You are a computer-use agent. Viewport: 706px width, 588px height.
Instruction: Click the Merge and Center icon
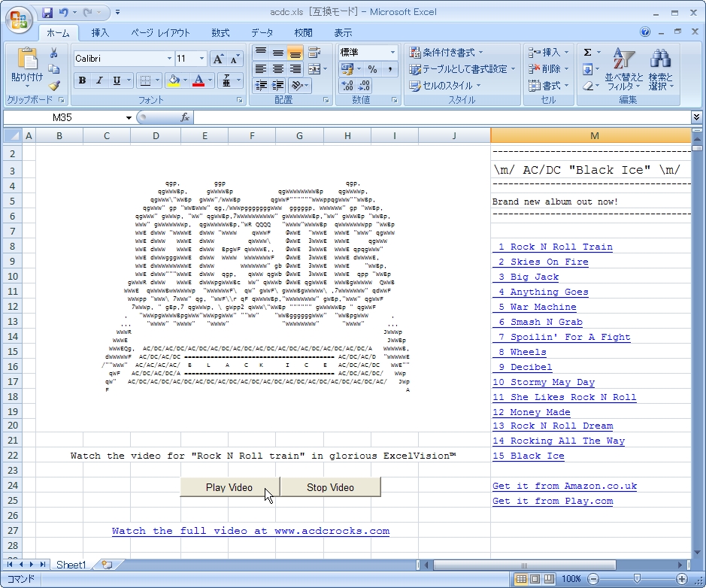314,69
